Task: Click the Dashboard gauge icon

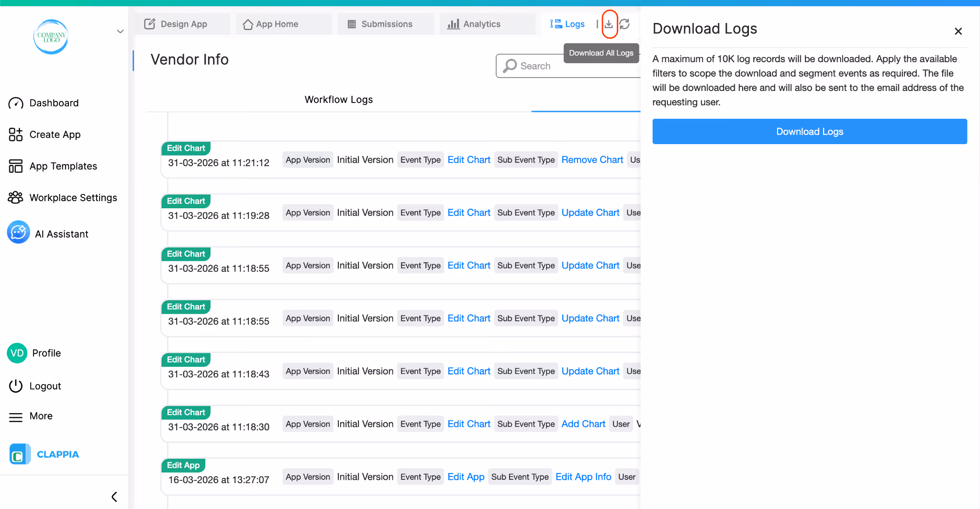Action: pos(16,103)
